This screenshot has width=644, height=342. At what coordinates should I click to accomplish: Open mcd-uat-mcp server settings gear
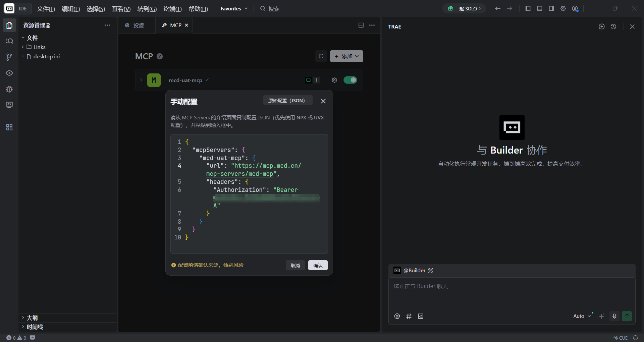(x=334, y=80)
